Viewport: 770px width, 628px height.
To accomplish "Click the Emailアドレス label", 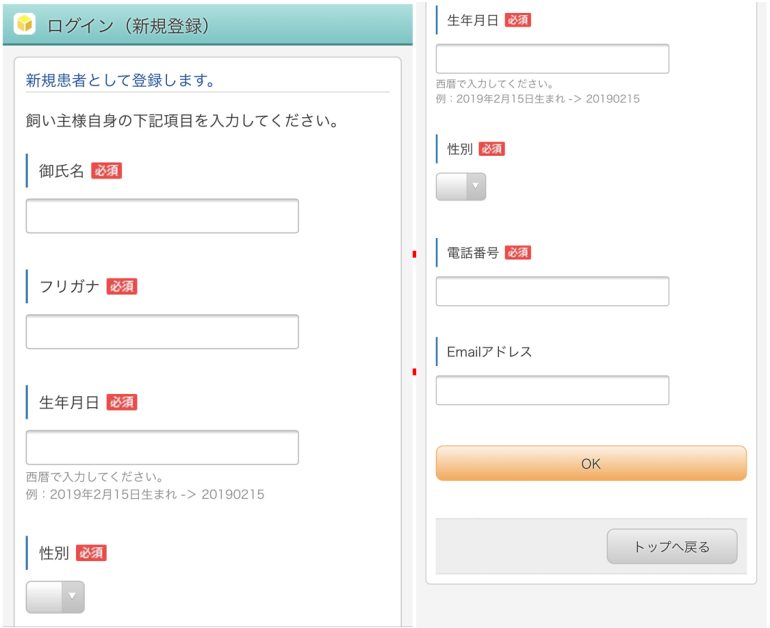I will (x=489, y=352).
